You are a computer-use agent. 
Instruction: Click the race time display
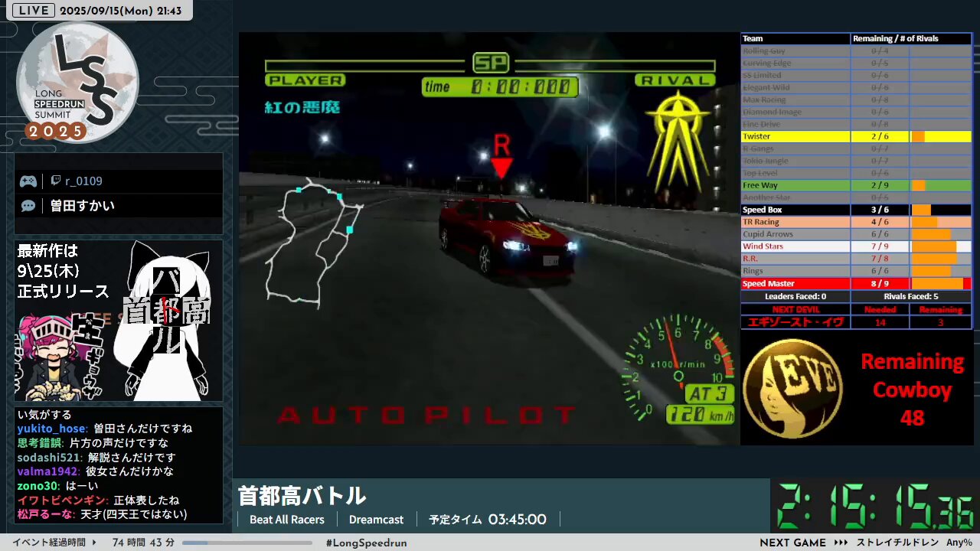point(501,87)
